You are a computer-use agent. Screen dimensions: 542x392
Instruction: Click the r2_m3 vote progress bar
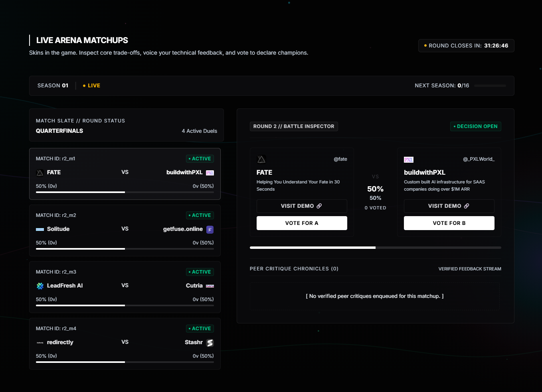tap(125, 305)
